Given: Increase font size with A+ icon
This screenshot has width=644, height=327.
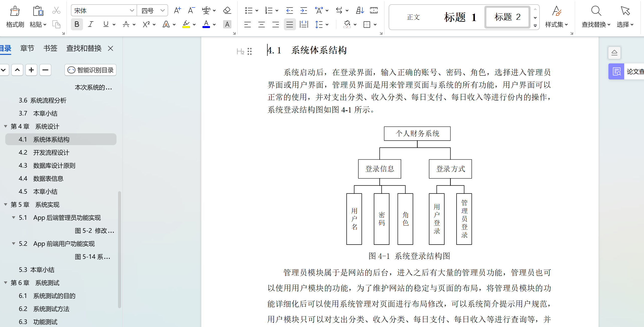Looking at the screenshot, I should coord(177,10).
